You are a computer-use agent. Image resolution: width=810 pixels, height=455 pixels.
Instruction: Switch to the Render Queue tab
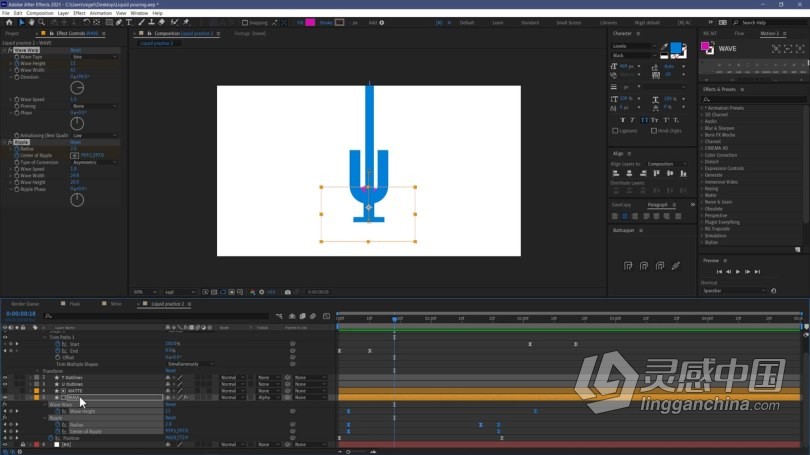pos(25,304)
